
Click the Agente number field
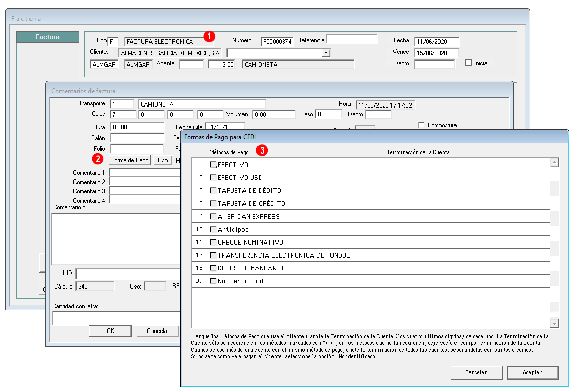pyautogui.click(x=191, y=64)
